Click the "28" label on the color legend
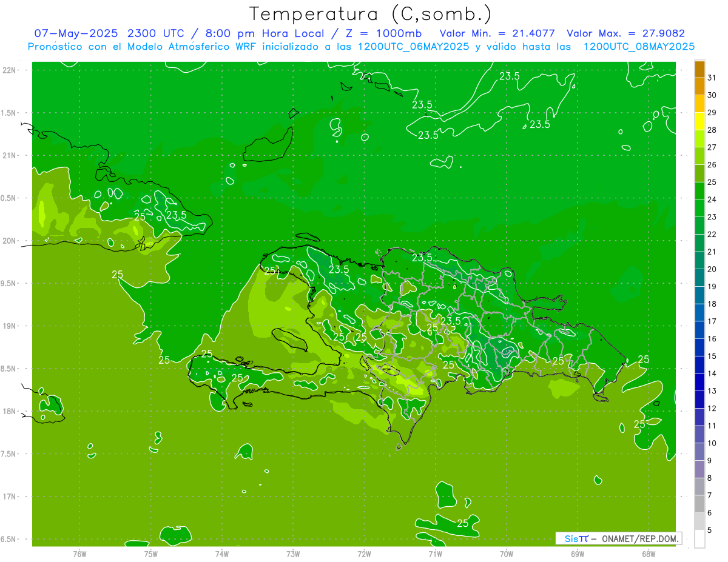The width and height of the screenshot is (728, 562). click(x=712, y=130)
